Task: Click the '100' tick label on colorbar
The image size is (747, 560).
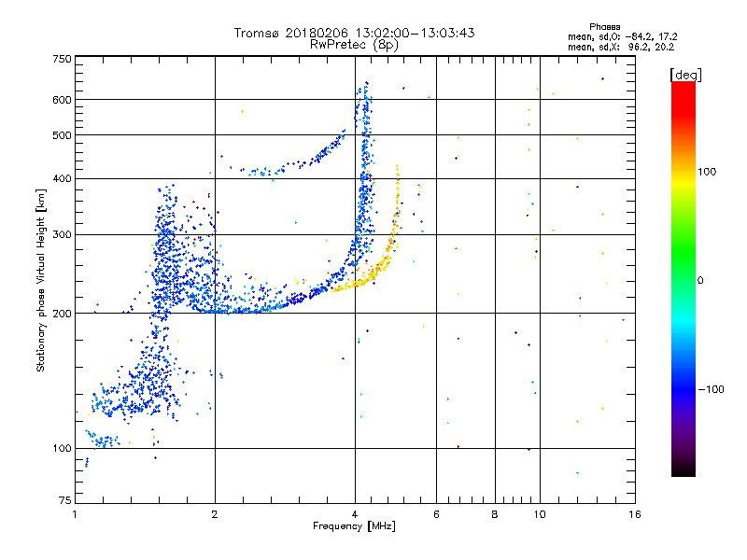Action: tap(707, 172)
